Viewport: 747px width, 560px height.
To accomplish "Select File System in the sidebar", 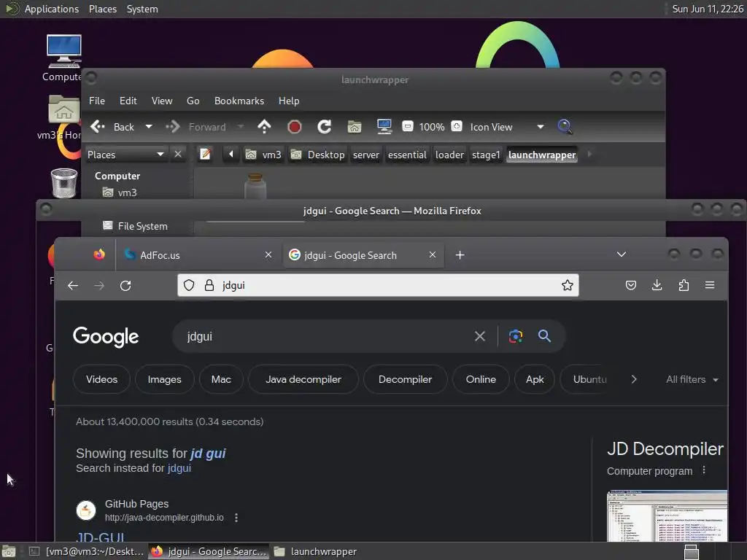I will 135,226.
